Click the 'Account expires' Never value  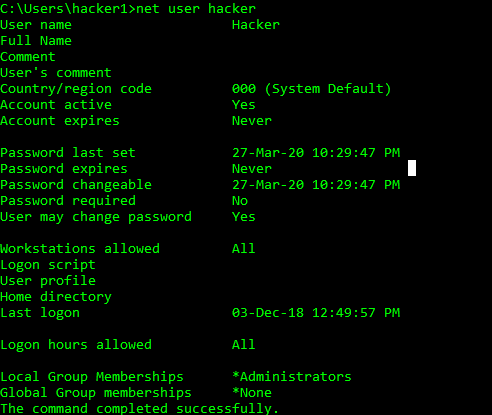tap(252, 121)
